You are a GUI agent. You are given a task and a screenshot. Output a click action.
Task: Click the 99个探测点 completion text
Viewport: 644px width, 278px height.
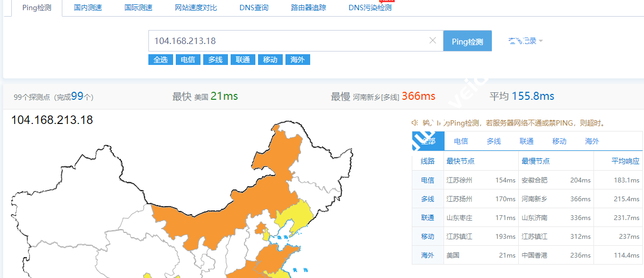54,97
